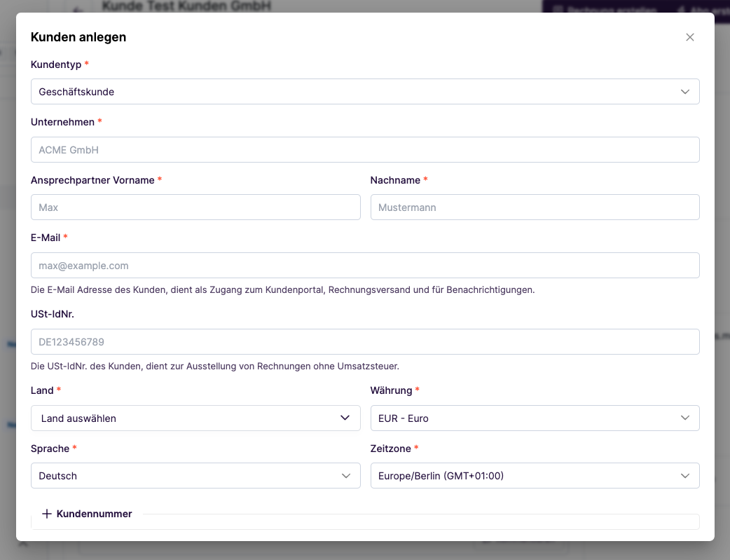Viewport: 730px width, 560px height.
Task: Focus the Ansprechpartner Vorname field
Action: click(195, 207)
